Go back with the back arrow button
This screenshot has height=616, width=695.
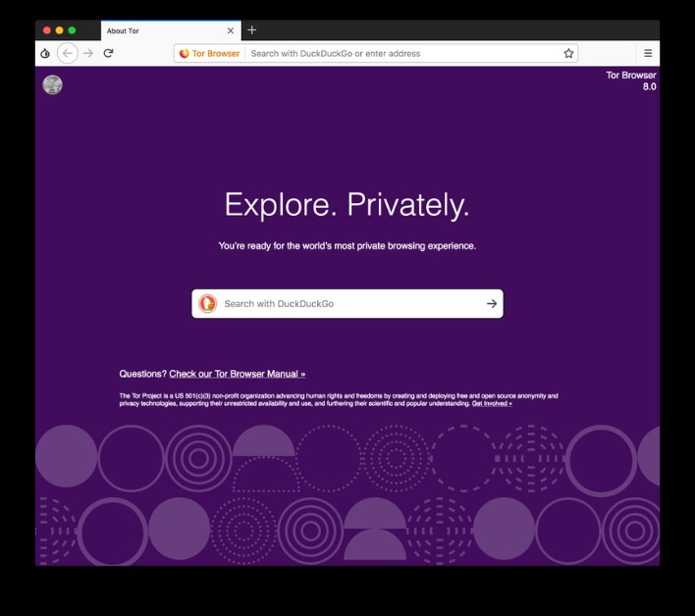68,54
